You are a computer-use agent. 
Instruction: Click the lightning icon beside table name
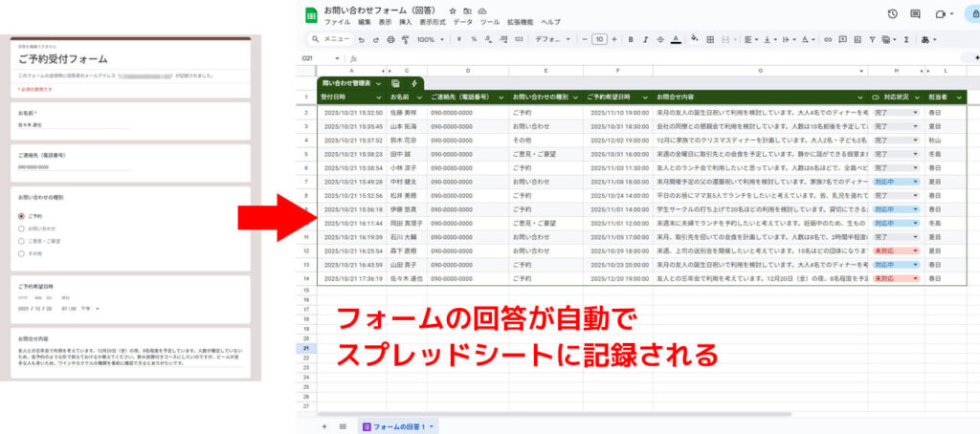tap(413, 82)
